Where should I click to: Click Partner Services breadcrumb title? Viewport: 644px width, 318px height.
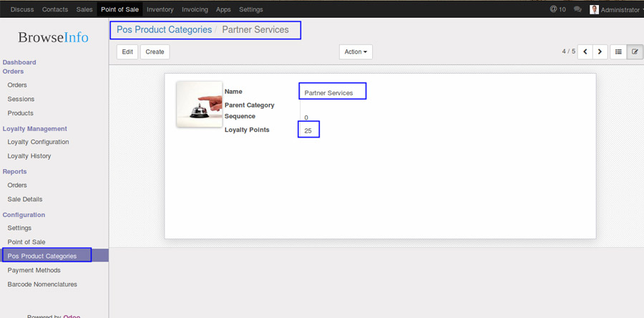click(255, 29)
